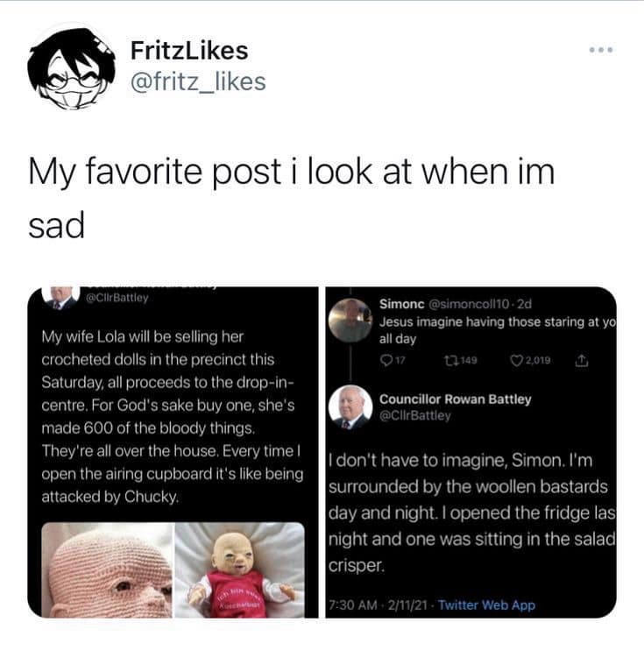Open Simonc's round profile picture
Viewport: 644px width, 650px height.
coord(350,321)
